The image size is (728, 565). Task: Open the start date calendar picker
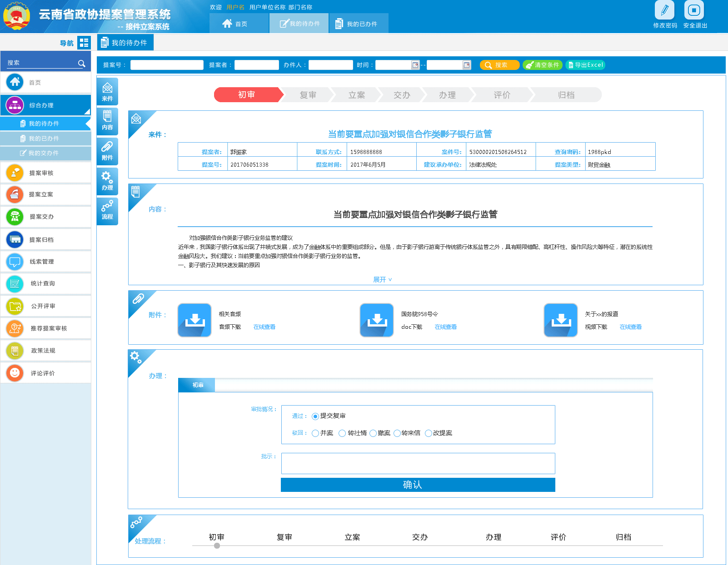(x=415, y=65)
